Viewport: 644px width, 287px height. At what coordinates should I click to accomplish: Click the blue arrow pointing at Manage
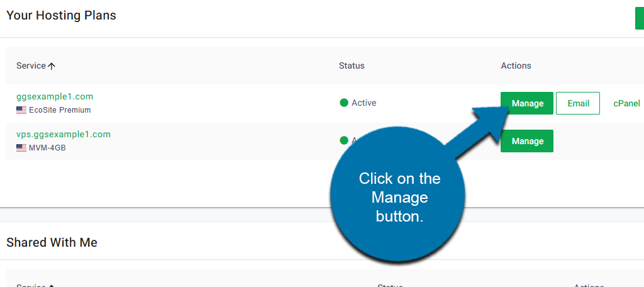pyautogui.click(x=478, y=129)
